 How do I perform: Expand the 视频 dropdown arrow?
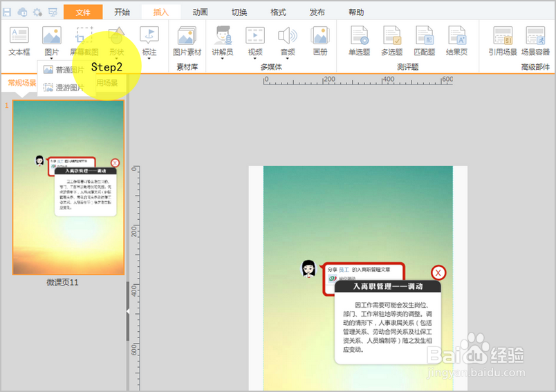point(255,59)
